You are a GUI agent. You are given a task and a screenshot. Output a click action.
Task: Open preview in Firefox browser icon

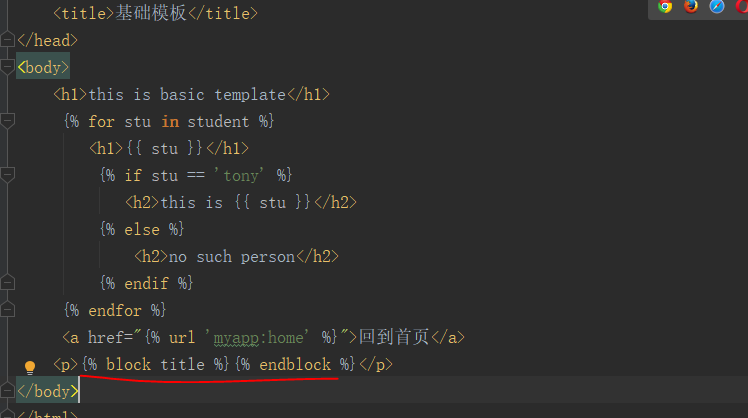click(x=691, y=6)
